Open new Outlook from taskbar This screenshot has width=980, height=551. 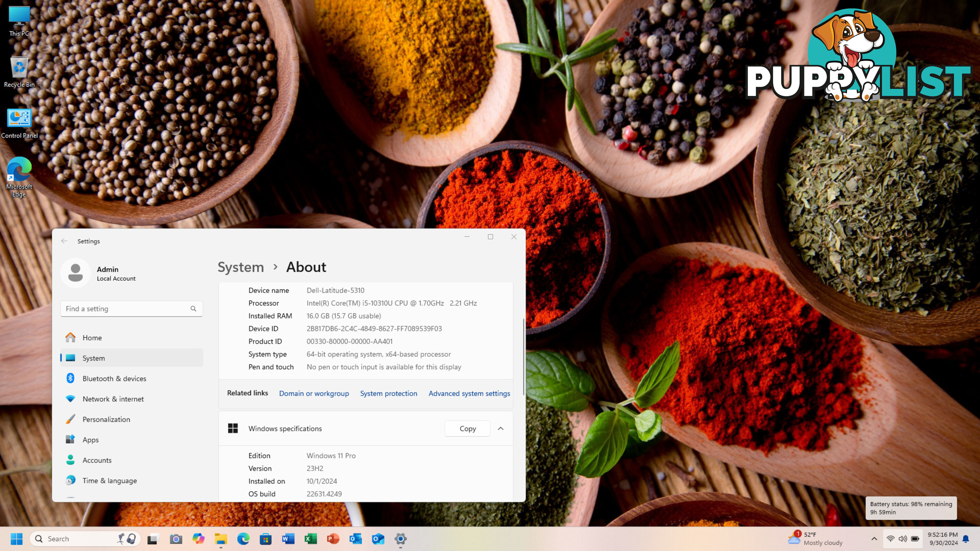(378, 539)
